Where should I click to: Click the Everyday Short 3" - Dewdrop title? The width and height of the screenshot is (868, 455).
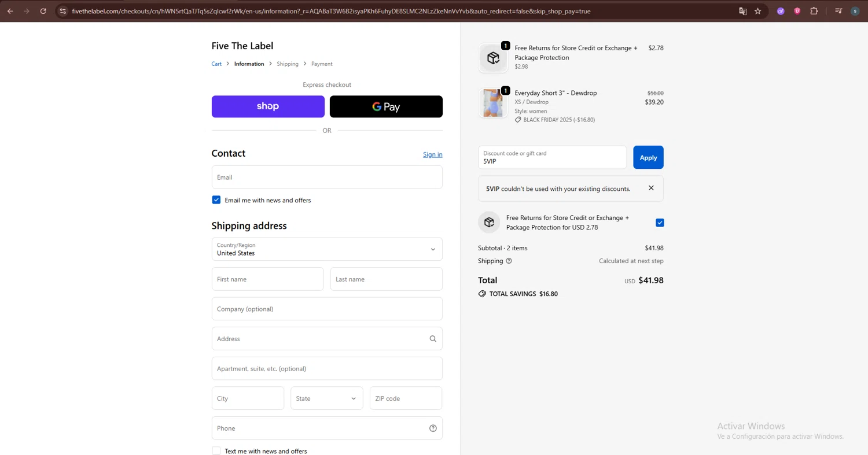click(x=556, y=93)
